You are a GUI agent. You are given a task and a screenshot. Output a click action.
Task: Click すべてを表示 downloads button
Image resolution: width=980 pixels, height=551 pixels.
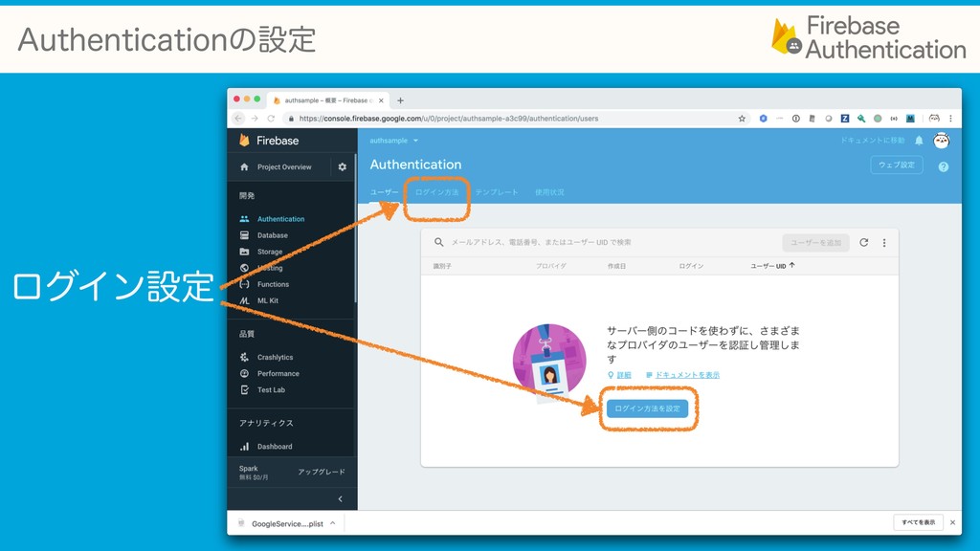[918, 522]
